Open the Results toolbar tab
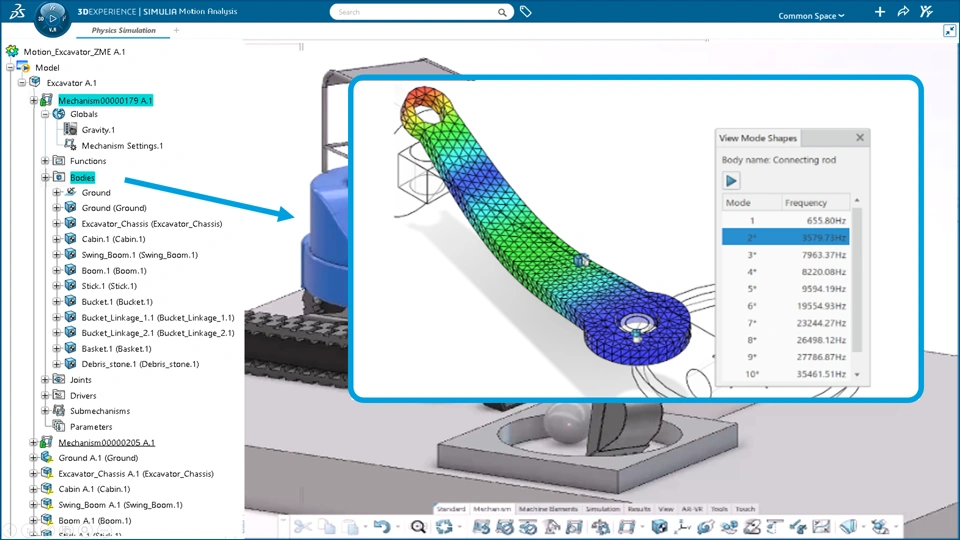This screenshot has height=540, width=960. [x=639, y=509]
